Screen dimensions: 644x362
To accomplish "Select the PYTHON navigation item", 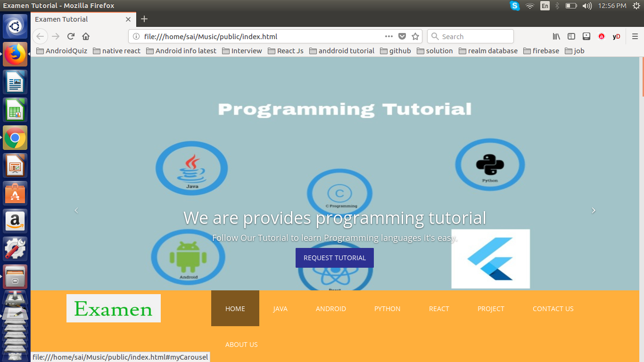I will pos(387,308).
